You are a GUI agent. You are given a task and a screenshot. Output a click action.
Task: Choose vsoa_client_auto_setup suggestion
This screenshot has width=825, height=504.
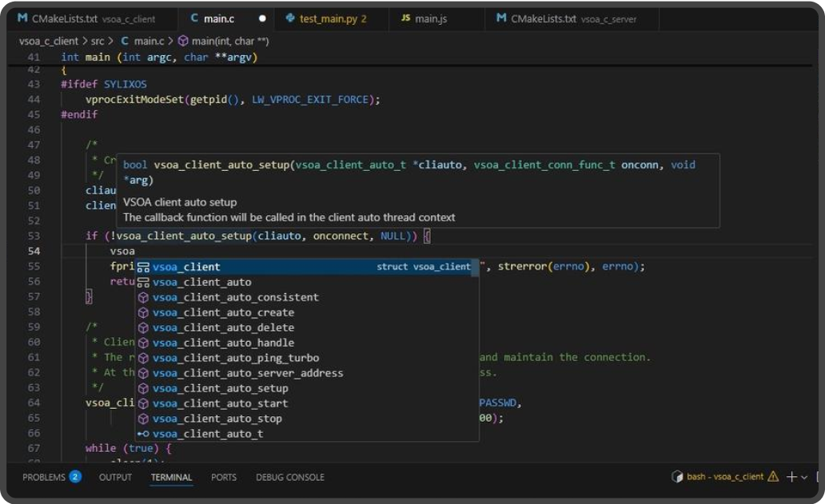(x=307, y=388)
